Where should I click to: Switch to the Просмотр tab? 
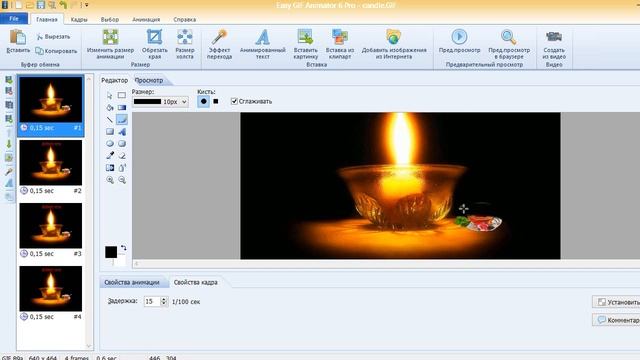[x=149, y=80]
